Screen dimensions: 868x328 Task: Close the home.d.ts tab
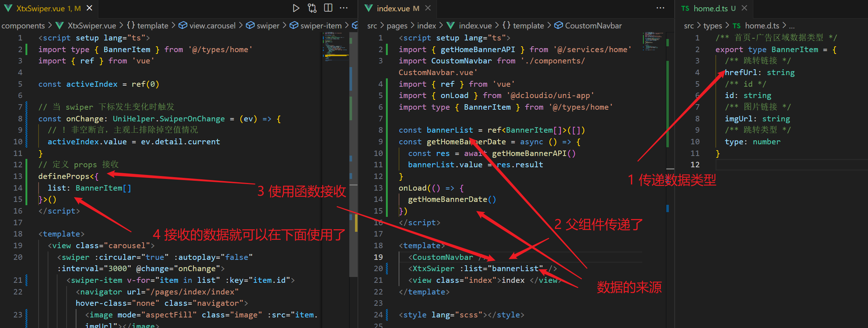(x=745, y=8)
